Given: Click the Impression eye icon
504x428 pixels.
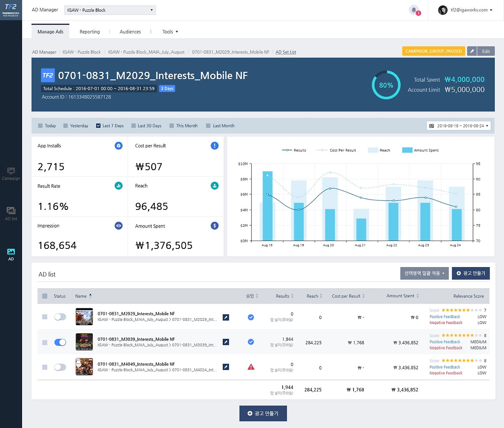Looking at the screenshot, I should point(119,226).
